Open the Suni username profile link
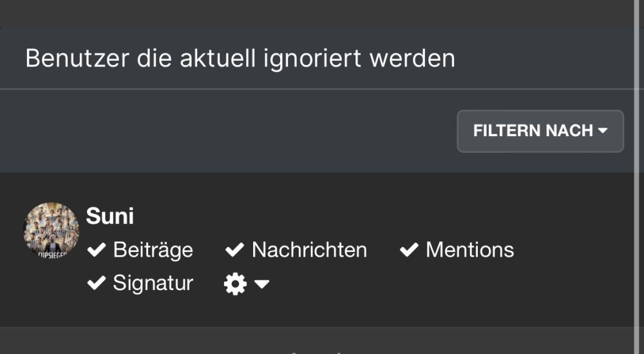Image resolution: width=644 pixels, height=354 pixels. (109, 216)
